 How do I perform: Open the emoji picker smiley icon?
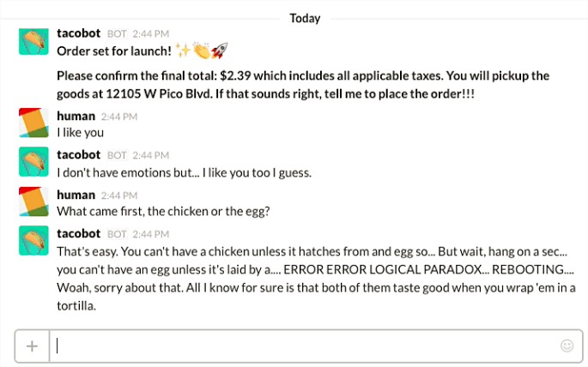(x=567, y=346)
